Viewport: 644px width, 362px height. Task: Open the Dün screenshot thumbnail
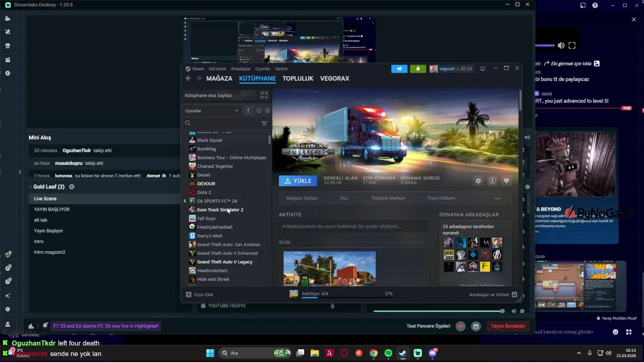click(330, 268)
